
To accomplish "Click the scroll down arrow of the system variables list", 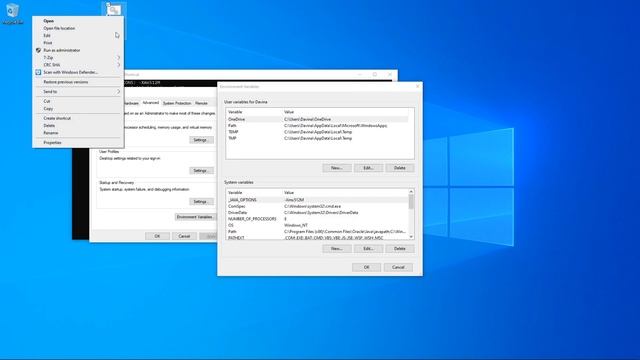I will (x=411, y=237).
